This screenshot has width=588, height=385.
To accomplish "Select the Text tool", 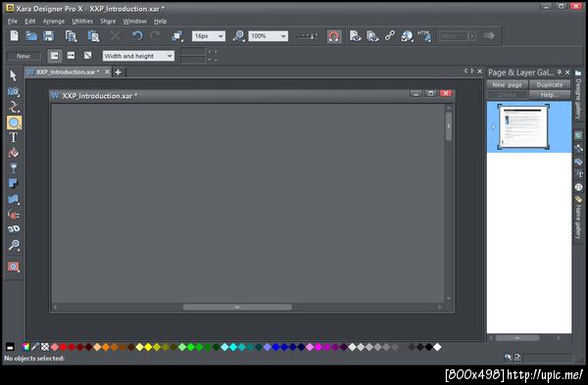I will 14,137.
